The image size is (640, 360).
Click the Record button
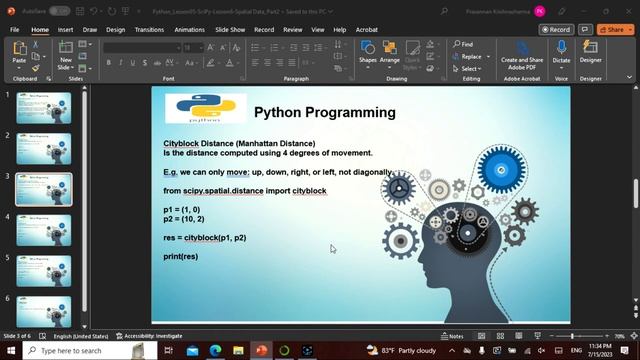pos(556,29)
